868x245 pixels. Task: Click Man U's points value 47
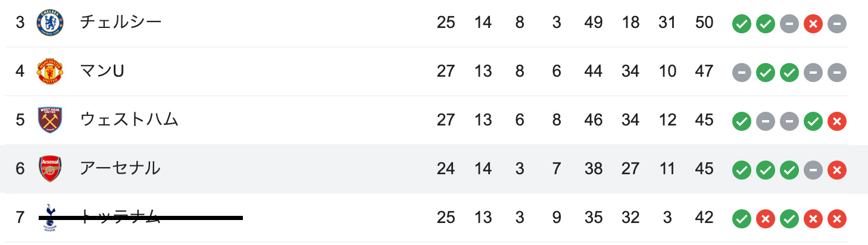tap(704, 71)
